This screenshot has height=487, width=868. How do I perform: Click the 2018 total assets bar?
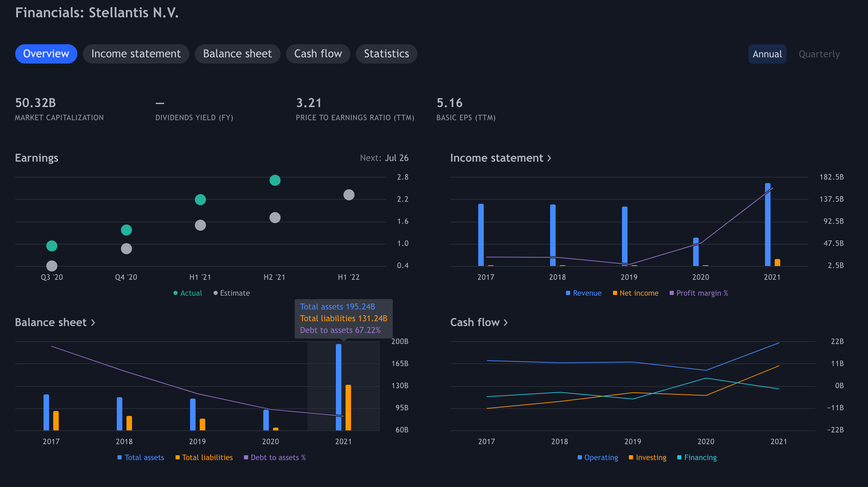(120, 414)
